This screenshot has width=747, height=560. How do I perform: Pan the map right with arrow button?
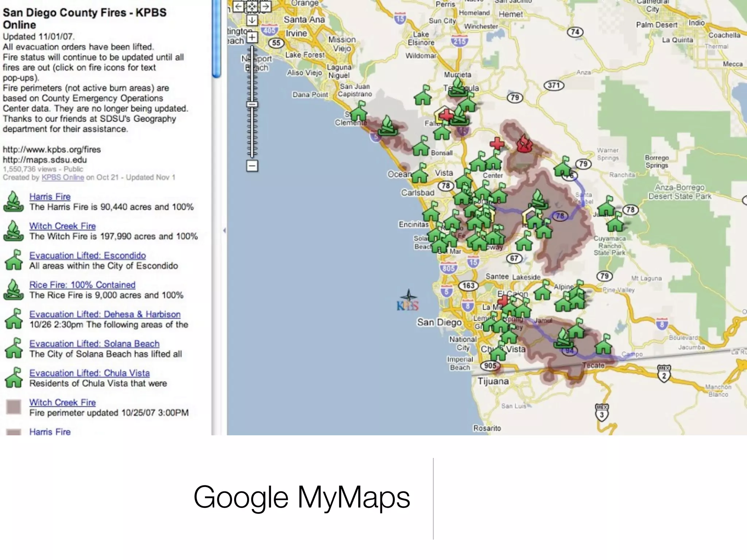coord(266,6)
